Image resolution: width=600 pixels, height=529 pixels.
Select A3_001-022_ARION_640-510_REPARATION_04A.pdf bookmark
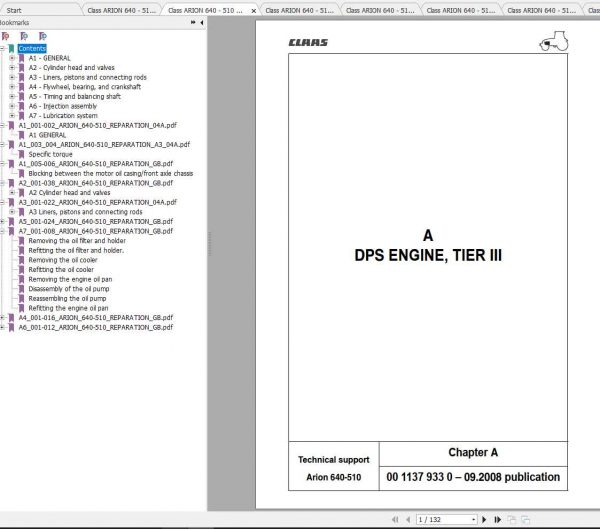pyautogui.click(x=98, y=202)
